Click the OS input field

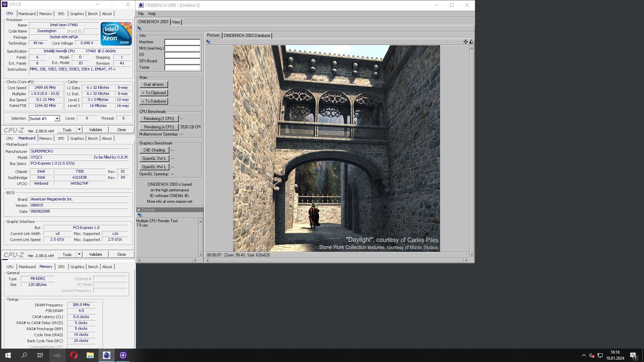pyautogui.click(x=182, y=55)
